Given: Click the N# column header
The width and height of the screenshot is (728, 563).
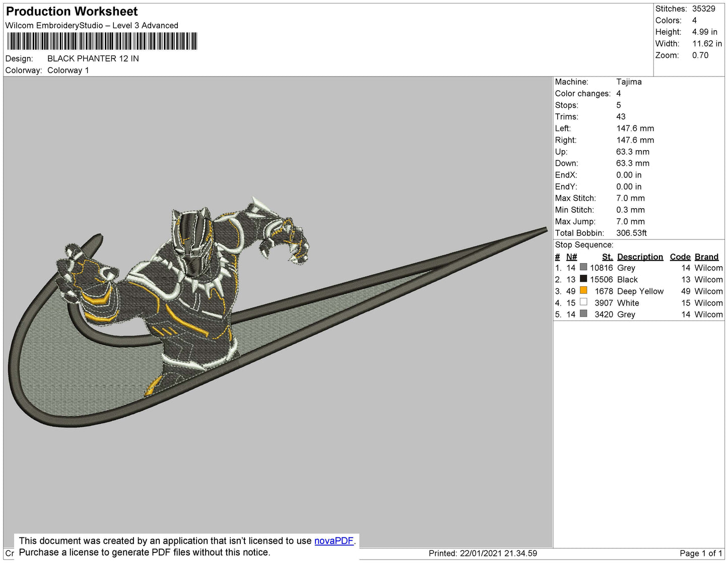Looking at the screenshot, I should (571, 257).
